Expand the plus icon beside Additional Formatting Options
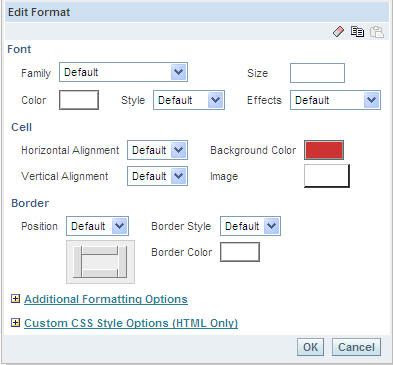Viewport: 393px width, 365px height. coord(15,298)
